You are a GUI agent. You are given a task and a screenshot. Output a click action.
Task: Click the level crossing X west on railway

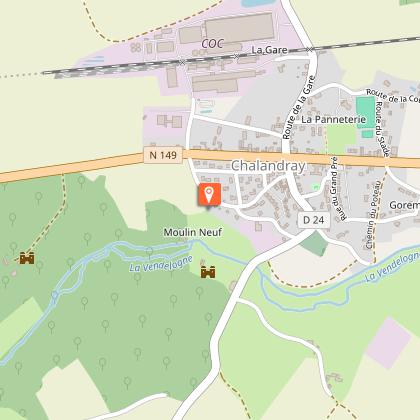pos(182,62)
